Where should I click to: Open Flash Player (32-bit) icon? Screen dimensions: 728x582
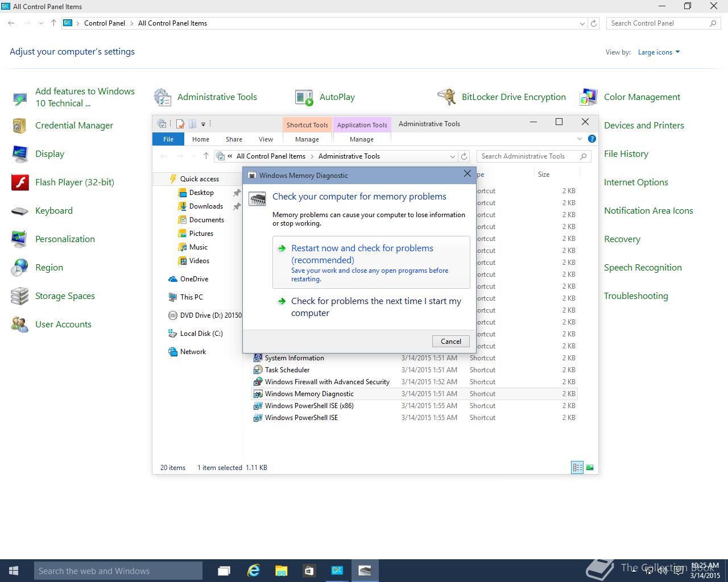20,182
